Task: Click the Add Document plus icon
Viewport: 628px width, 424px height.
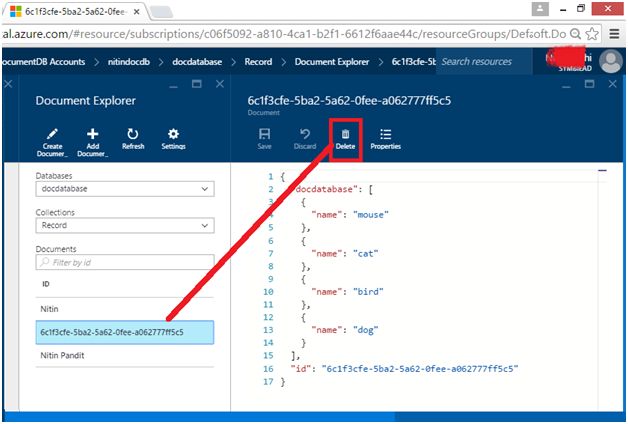Action: point(93,135)
